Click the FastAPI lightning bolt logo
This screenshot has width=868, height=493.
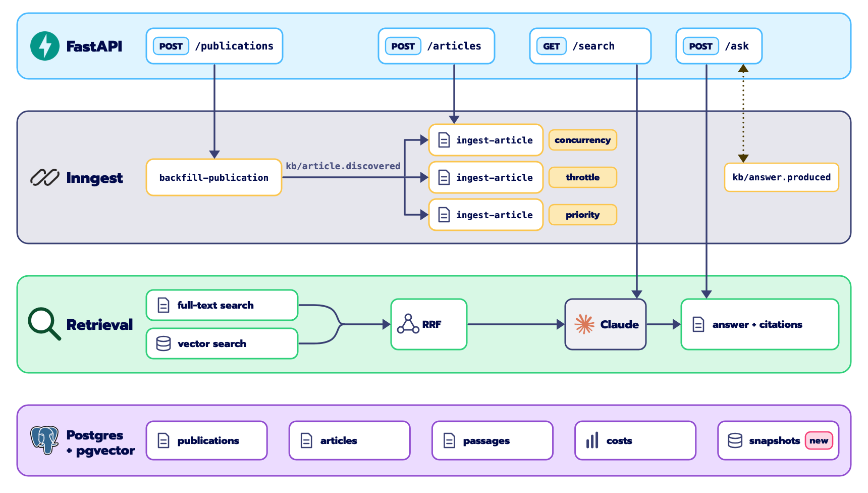pyautogui.click(x=45, y=46)
